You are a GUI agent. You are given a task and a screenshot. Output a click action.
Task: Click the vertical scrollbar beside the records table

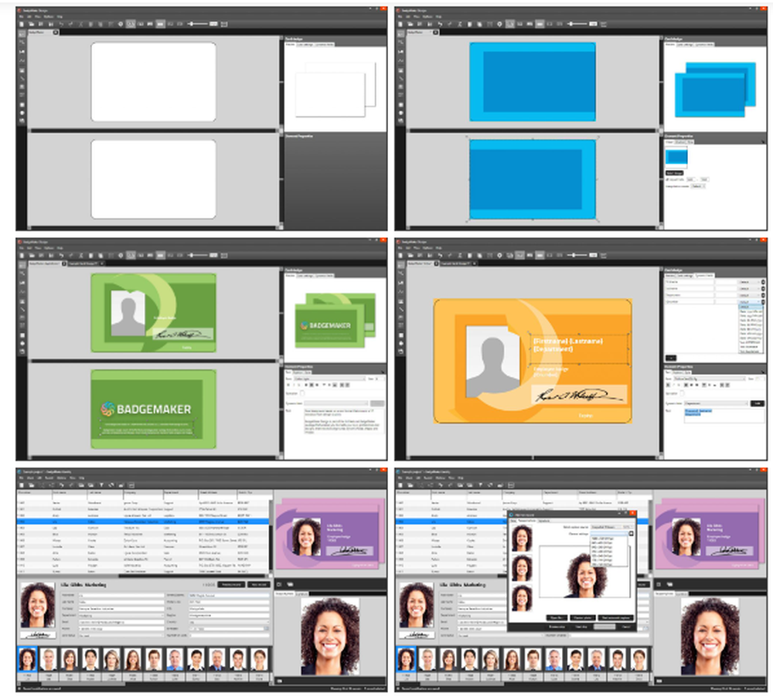[271, 536]
